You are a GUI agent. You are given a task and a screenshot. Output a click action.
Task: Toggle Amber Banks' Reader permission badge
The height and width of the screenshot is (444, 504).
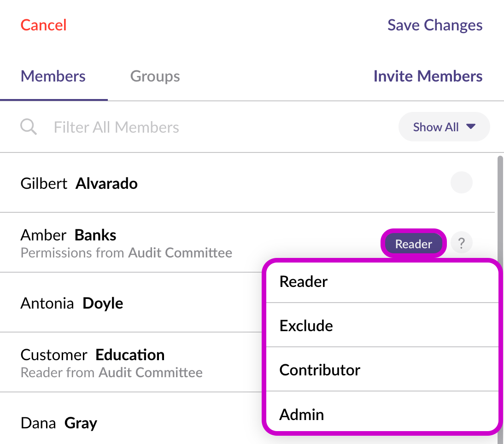click(413, 244)
